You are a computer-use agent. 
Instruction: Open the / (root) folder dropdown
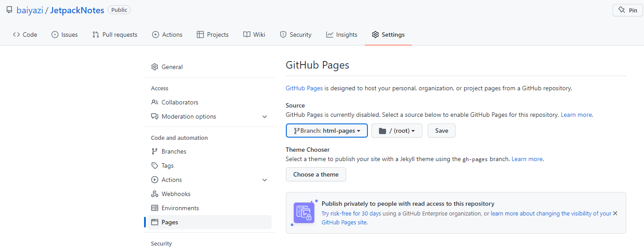397,131
